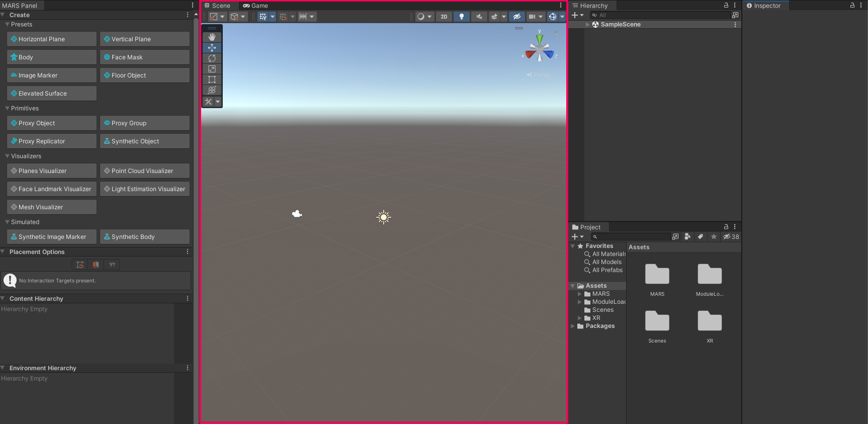The height and width of the screenshot is (424, 868).
Task: Toggle 2D view mode in Scene
Action: click(444, 17)
